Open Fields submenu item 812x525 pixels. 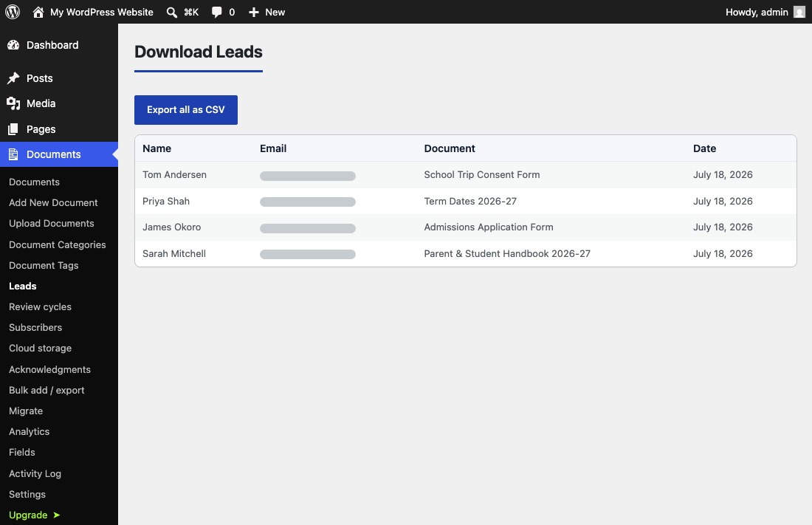click(x=21, y=453)
